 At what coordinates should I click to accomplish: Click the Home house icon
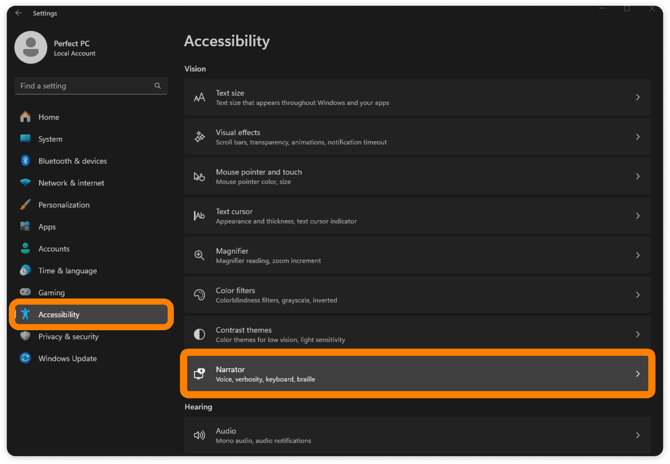(25, 117)
